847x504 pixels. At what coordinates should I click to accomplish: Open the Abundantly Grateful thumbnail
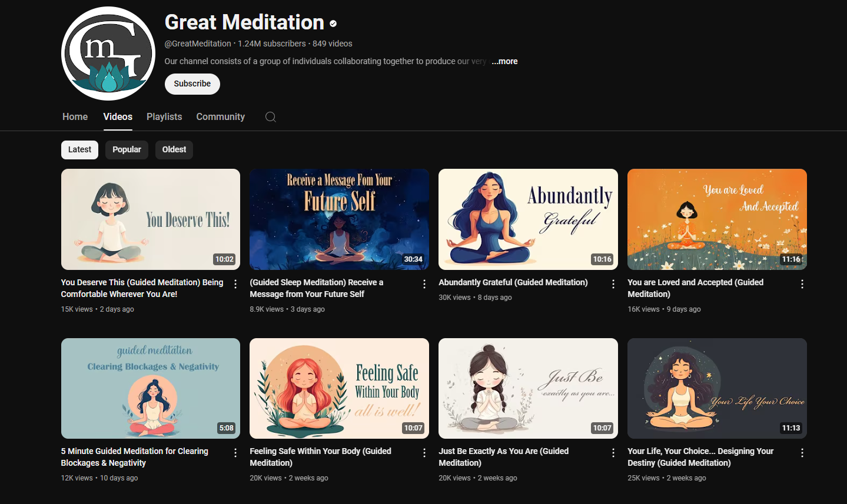[x=528, y=219]
